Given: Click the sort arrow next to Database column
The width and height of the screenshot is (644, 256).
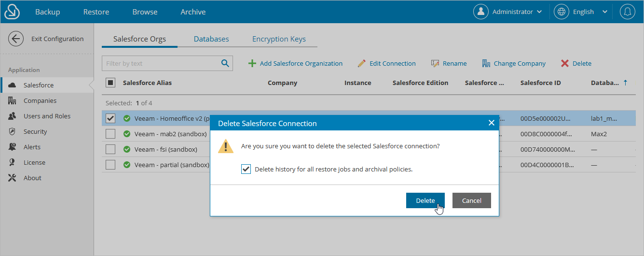Looking at the screenshot, I should (626, 83).
